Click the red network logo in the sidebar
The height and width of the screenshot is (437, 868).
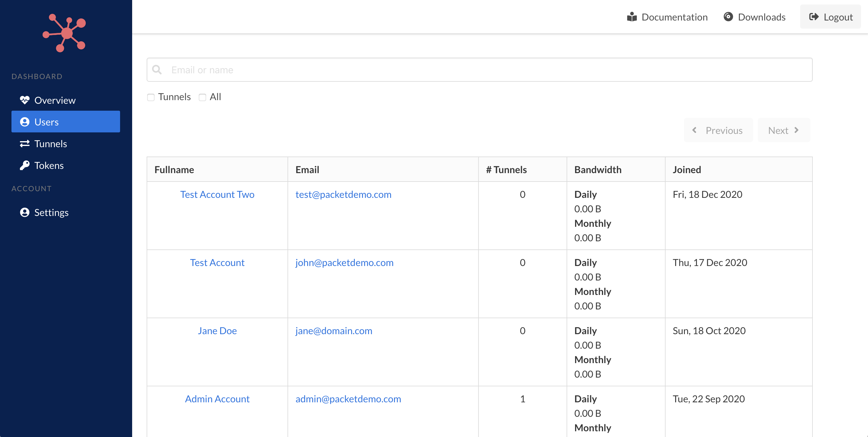tap(64, 33)
